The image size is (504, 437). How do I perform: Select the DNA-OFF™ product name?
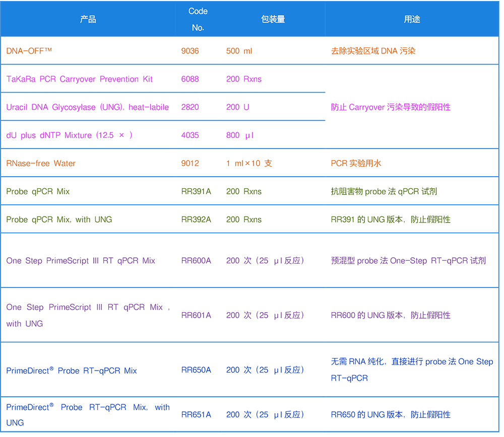(x=29, y=51)
